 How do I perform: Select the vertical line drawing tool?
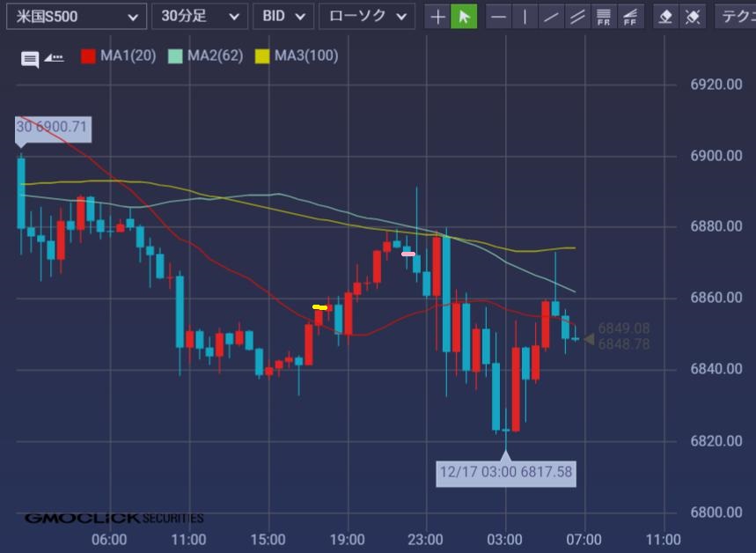(525, 17)
